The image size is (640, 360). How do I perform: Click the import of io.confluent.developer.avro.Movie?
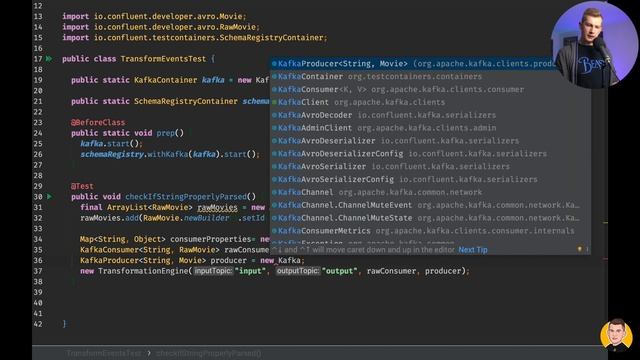point(154,16)
